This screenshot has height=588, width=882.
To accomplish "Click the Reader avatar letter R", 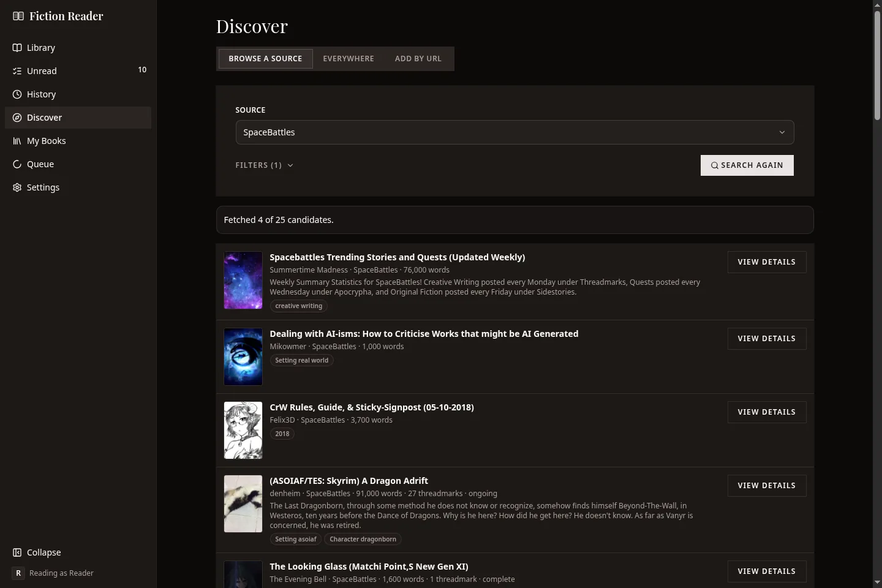I will (18, 573).
